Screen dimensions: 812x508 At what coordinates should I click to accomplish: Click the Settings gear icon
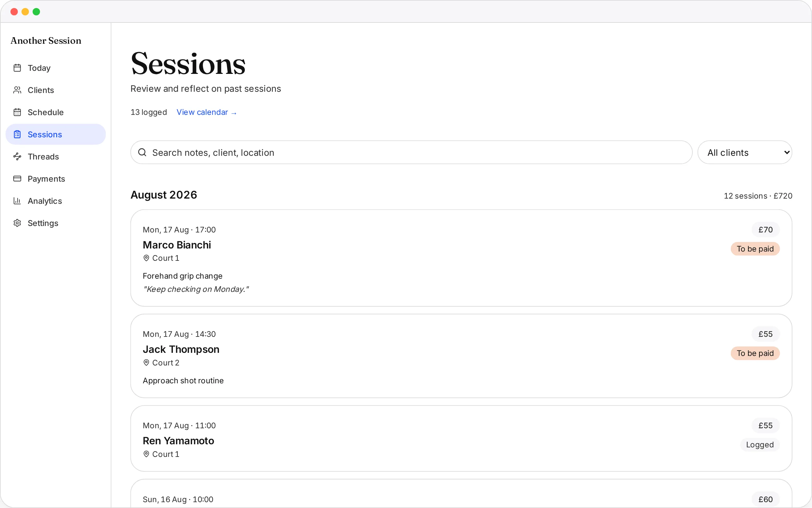point(17,223)
